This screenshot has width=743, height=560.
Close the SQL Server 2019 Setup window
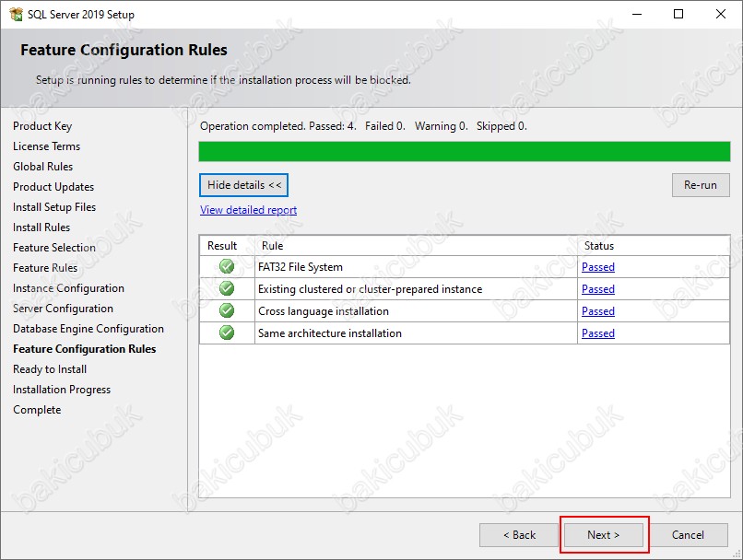coord(721,14)
